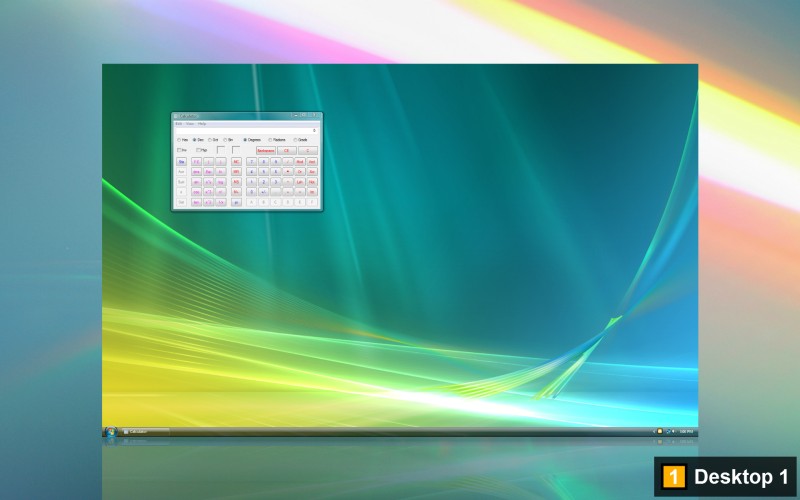This screenshot has height=500, width=800.
Task: Click the Lsh left shift button
Action: pos(300,182)
